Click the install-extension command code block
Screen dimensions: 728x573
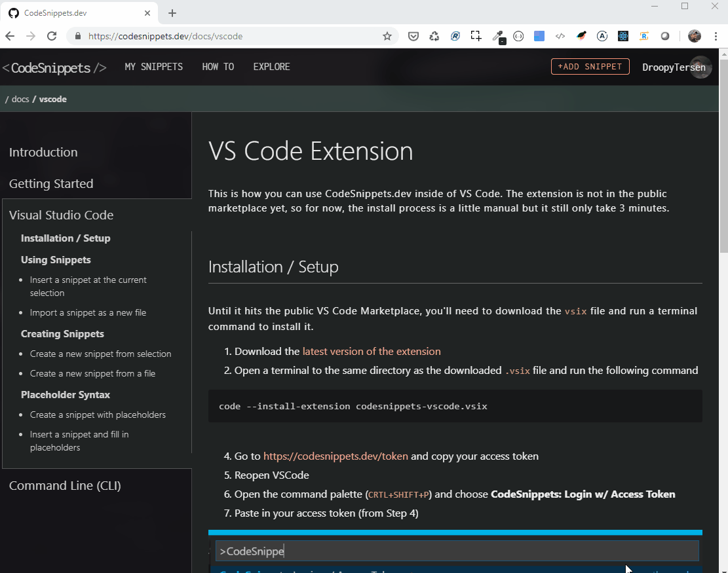coord(455,406)
